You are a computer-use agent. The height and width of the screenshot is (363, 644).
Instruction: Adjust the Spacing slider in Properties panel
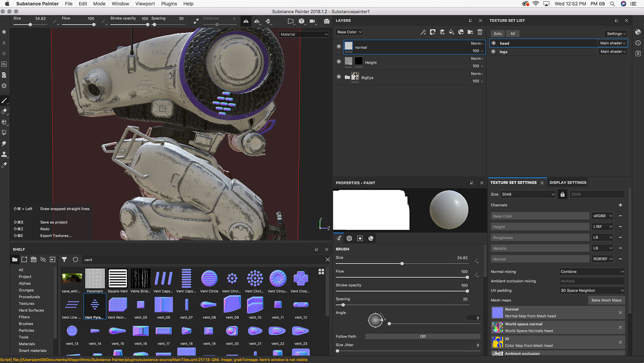pos(402,305)
